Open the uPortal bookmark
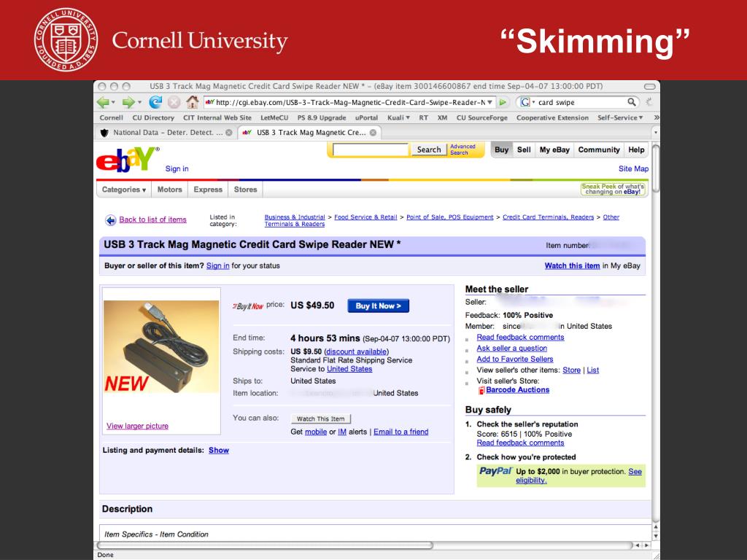This screenshot has height=560, width=747. [x=366, y=117]
